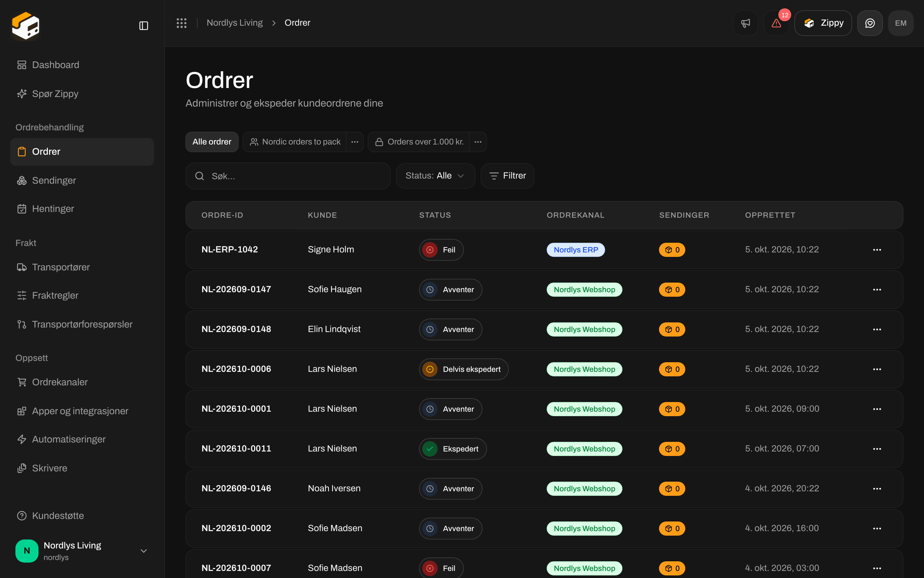Click Feil status of NL-202610-0007

click(x=441, y=568)
